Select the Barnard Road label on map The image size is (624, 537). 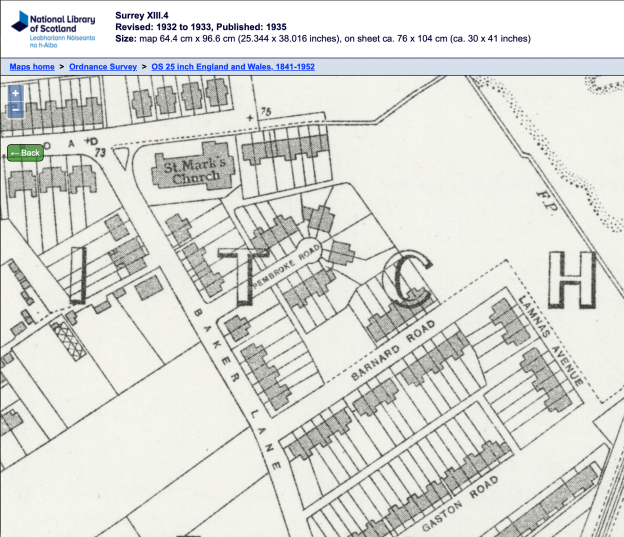389,352
